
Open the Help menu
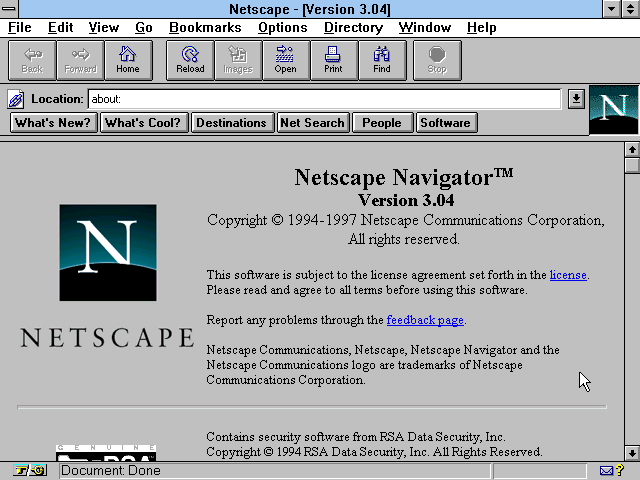pyautogui.click(x=482, y=27)
